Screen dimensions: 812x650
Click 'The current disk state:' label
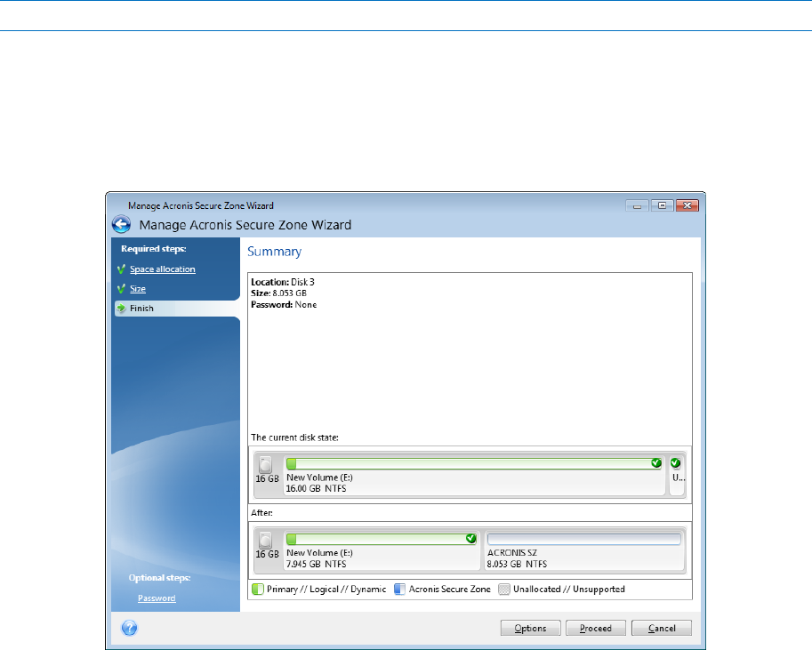pyautogui.click(x=294, y=437)
